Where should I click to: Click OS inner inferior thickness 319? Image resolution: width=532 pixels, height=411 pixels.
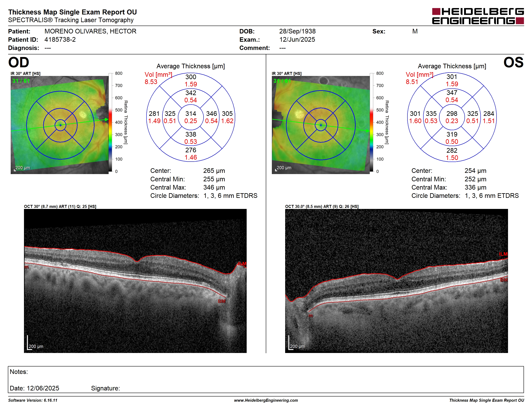pos(452,134)
